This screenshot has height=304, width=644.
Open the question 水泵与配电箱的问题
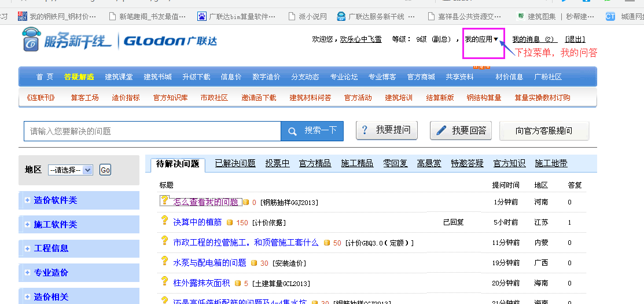click(x=209, y=263)
